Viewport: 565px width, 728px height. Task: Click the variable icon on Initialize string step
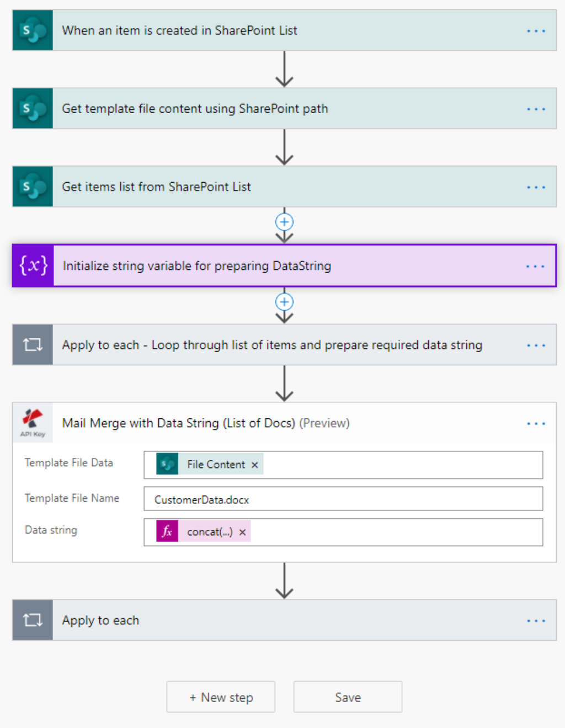coord(33,265)
